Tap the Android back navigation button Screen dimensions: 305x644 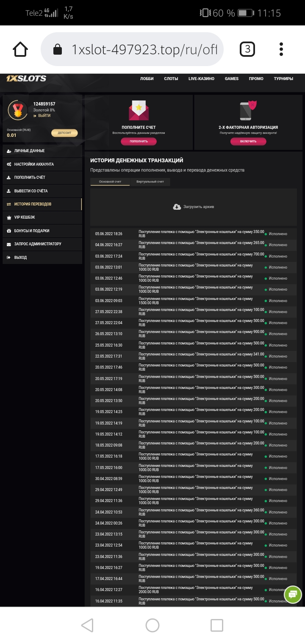coord(87,625)
